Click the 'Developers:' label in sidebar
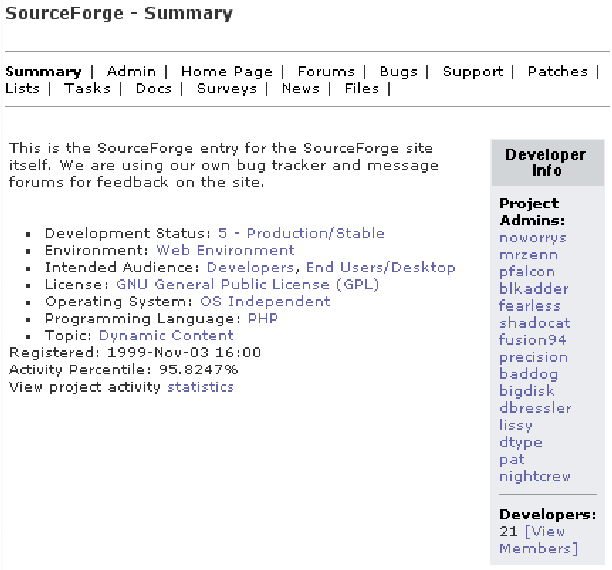612x570 pixels. click(x=548, y=515)
